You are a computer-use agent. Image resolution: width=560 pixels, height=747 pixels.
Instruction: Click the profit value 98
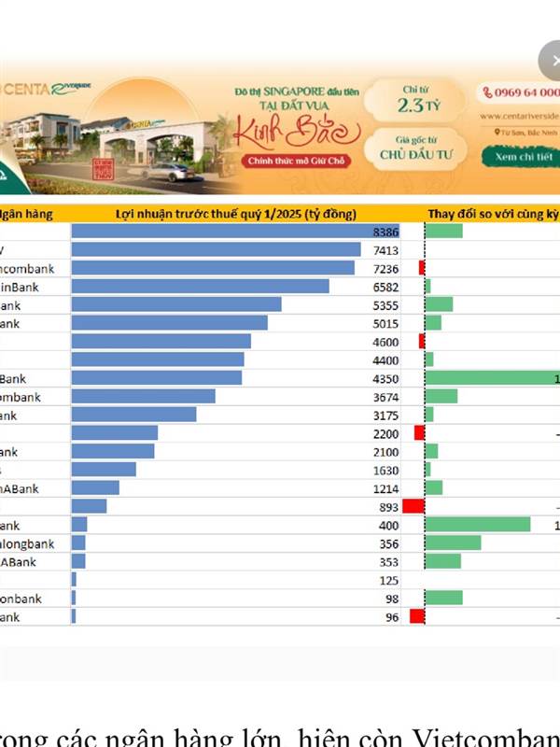(392, 599)
